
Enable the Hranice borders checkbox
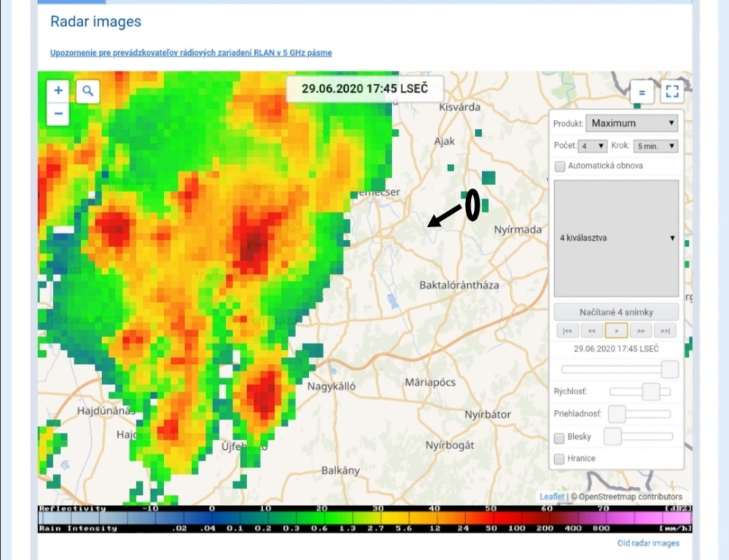point(560,459)
